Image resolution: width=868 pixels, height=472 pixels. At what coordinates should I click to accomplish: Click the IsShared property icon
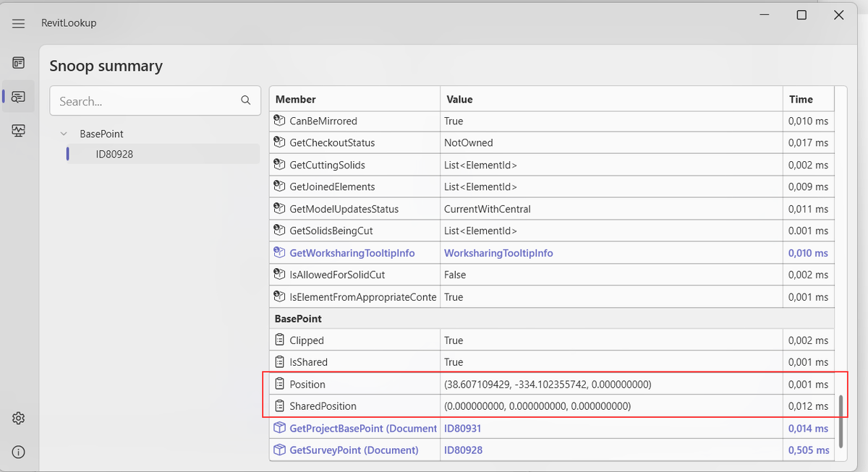[280, 361]
